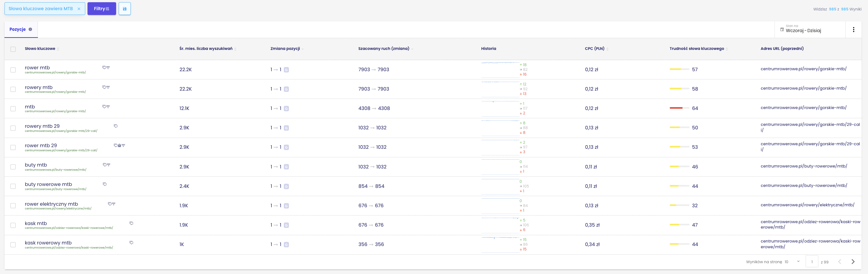Click difficulty bar for 'mtb' showing 64
Viewport: 868px width, 274px height.
(679, 108)
